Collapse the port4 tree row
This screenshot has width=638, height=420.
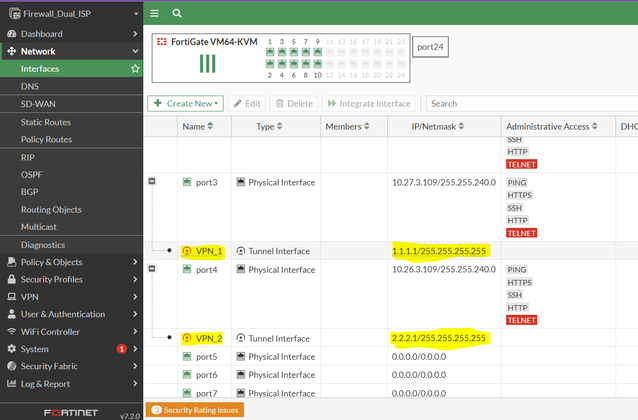pyautogui.click(x=152, y=269)
